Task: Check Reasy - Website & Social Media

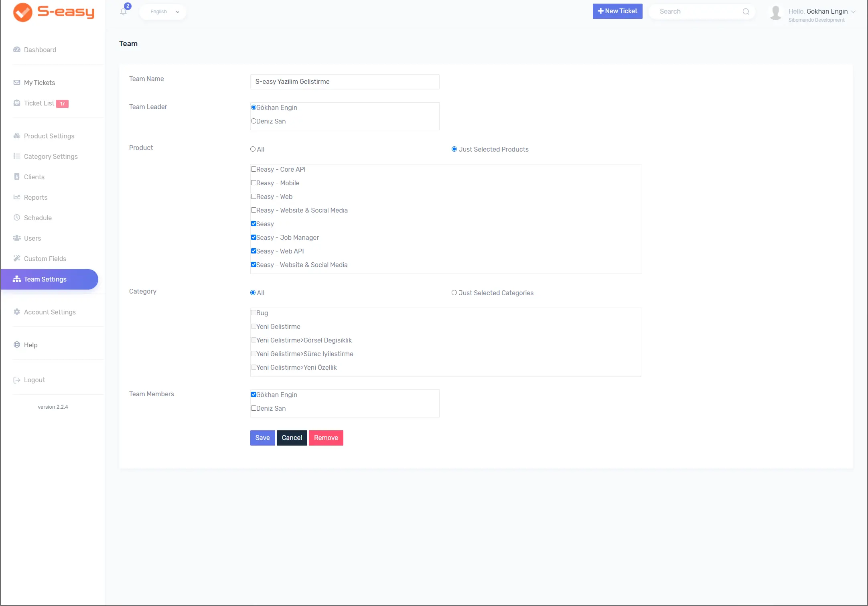Action: (x=254, y=210)
